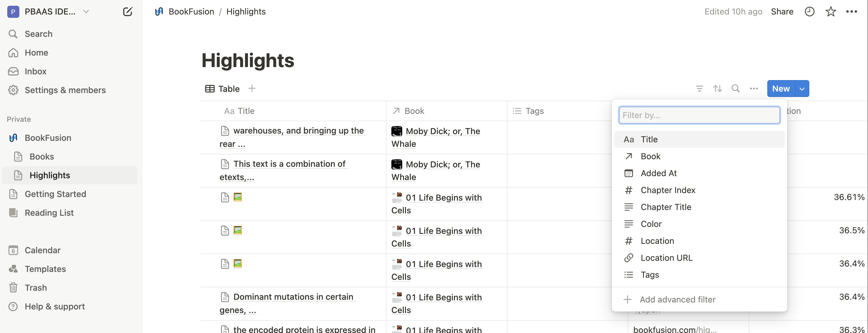Select Chapter Index in the filter menu
Viewport: 868px width, 333px height.
(x=668, y=190)
